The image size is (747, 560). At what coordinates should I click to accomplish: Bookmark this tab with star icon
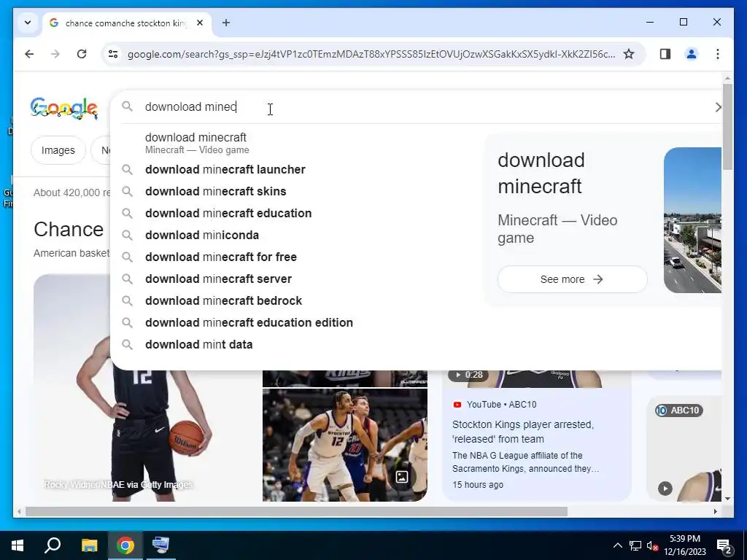[629, 54]
